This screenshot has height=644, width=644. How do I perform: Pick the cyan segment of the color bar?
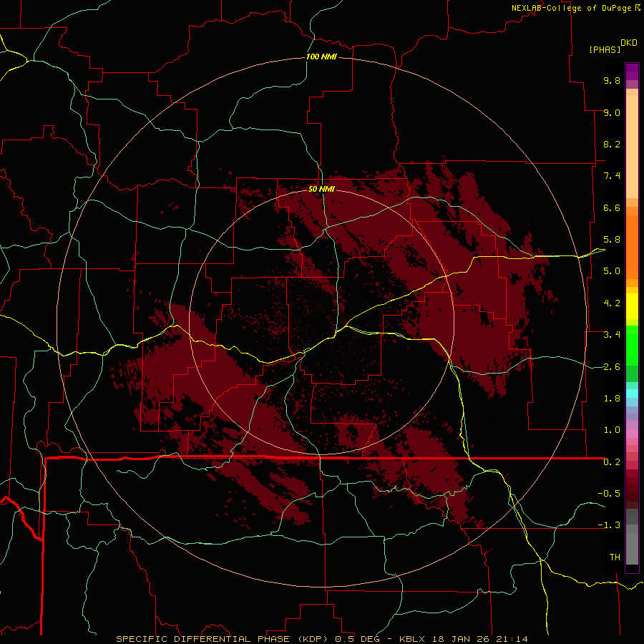click(x=632, y=394)
